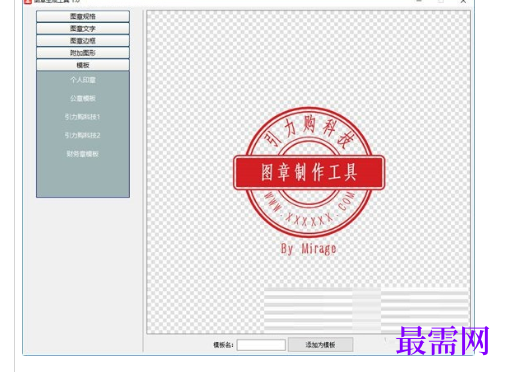Select the 个人印章 template
The width and height of the screenshot is (508, 372).
point(83,80)
